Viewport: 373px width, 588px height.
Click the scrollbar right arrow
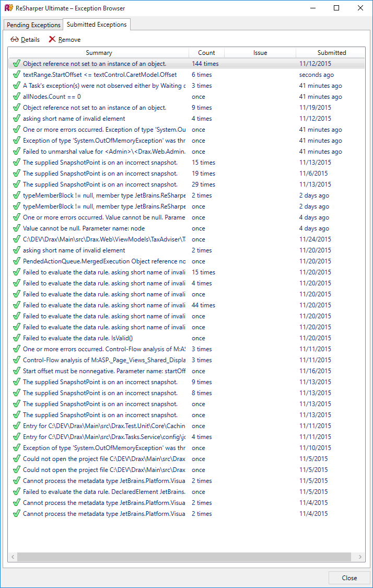[x=360, y=557]
